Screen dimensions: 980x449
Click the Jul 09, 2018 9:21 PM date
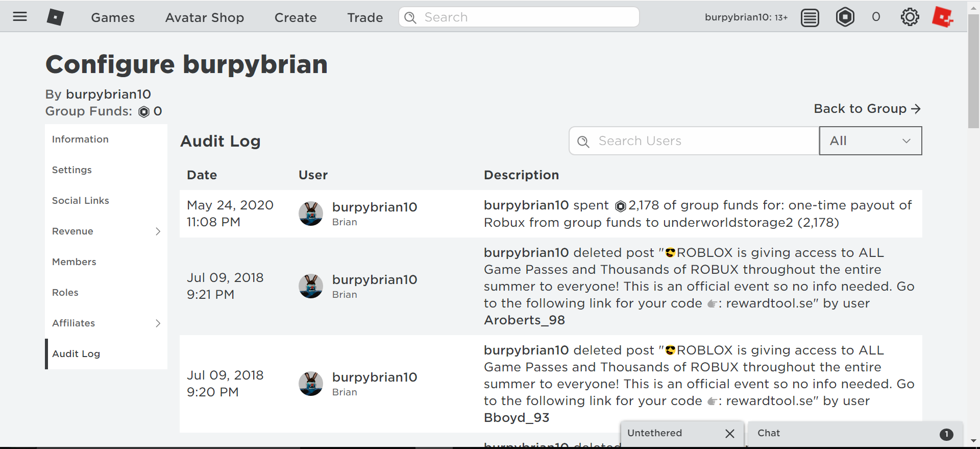(x=225, y=286)
